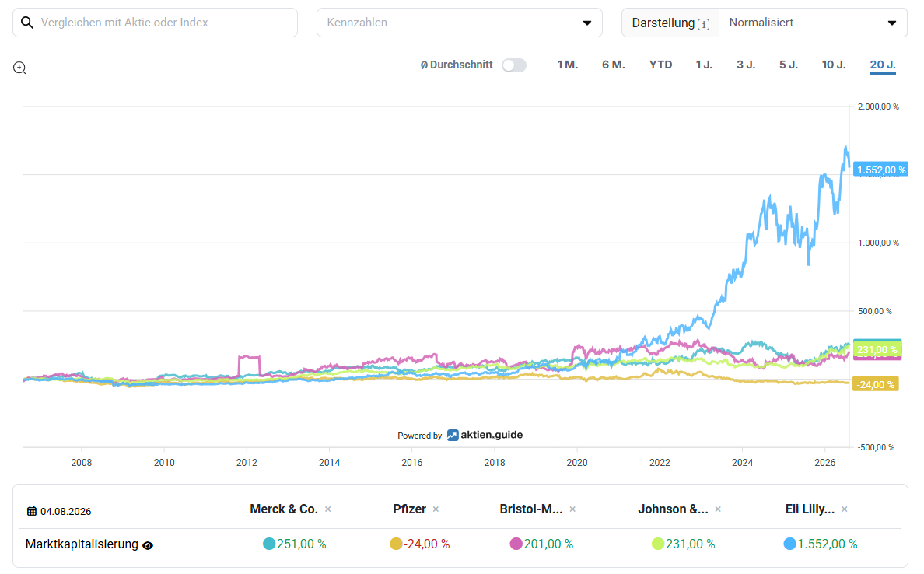Click the 2020 x-axis year label
924x574 pixels.
[x=577, y=463]
